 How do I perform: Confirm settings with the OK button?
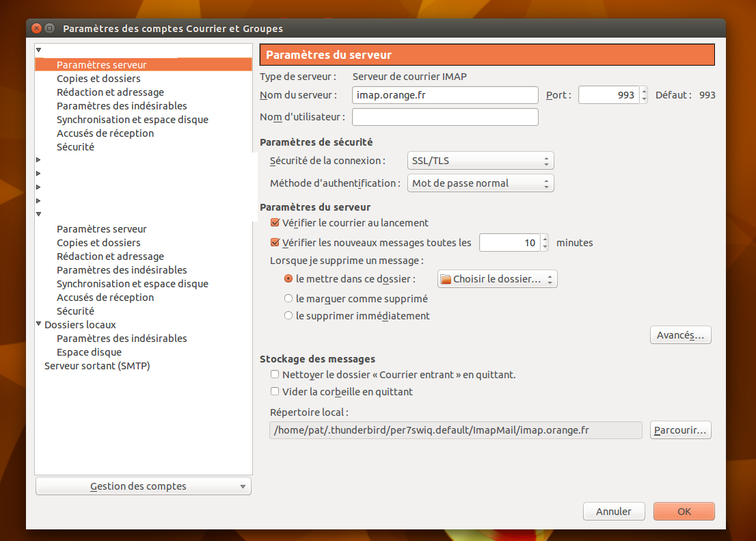tap(684, 512)
